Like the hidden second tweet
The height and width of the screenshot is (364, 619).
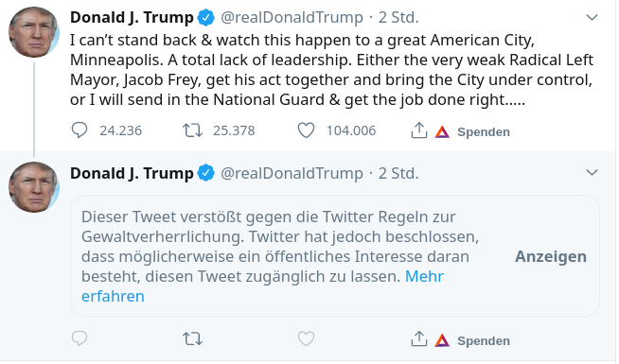tap(306, 338)
